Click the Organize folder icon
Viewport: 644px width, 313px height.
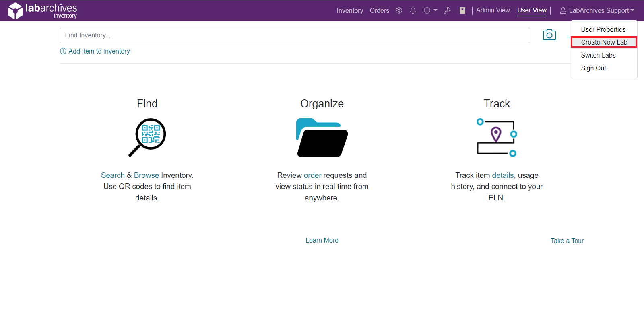pos(322,138)
